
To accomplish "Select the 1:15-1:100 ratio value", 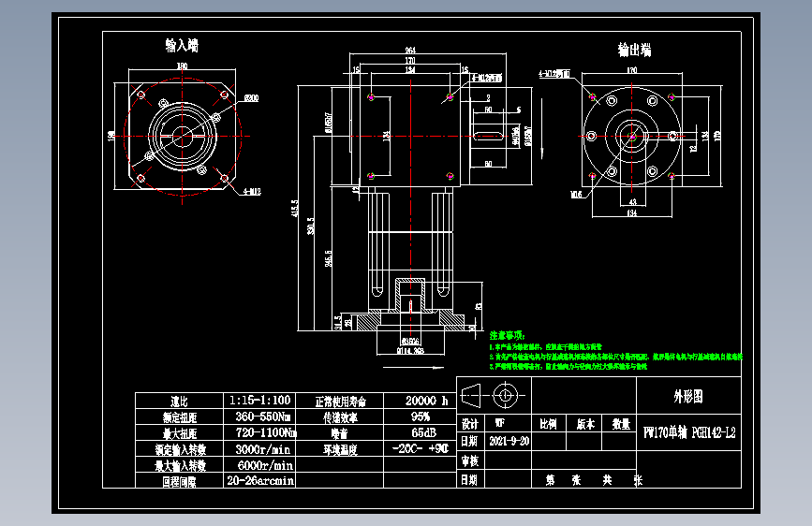I will click(x=260, y=401).
